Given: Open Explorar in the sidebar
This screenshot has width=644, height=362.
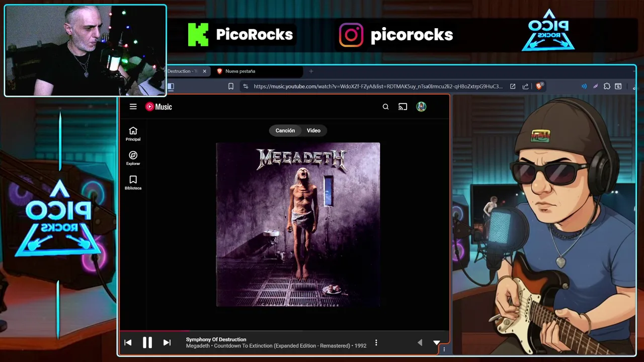Looking at the screenshot, I should (133, 158).
